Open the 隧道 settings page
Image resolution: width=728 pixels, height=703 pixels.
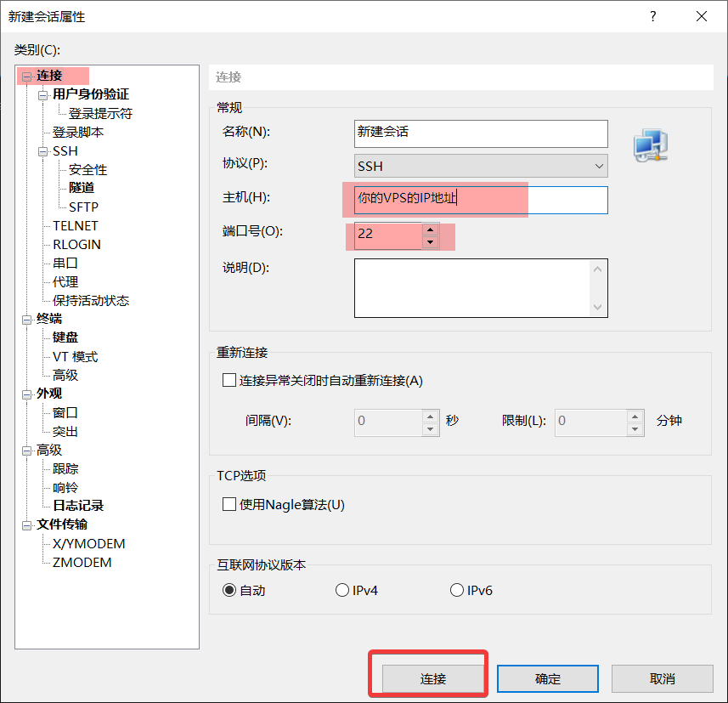pos(82,188)
